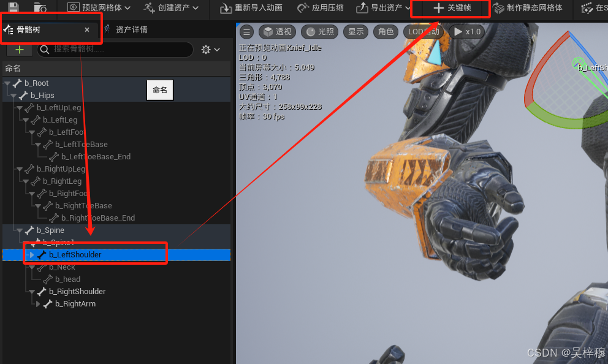Open the Preview Mesh (预览网格体) dropdown

click(99, 7)
